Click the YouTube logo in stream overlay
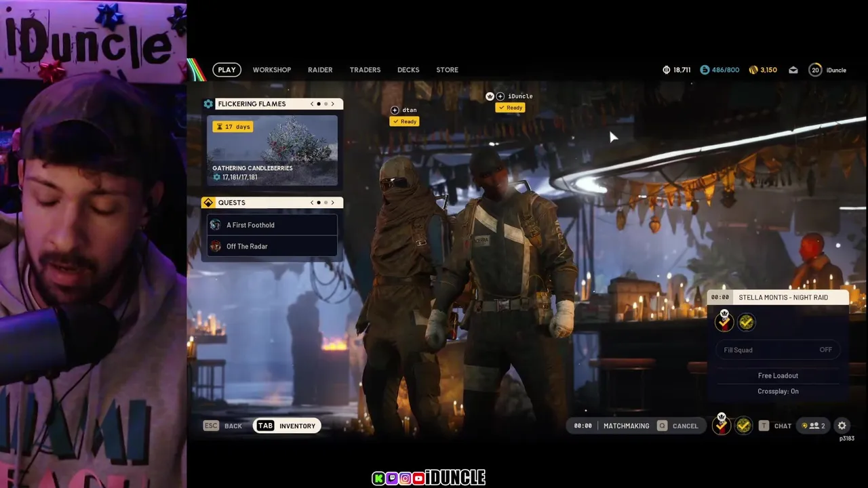Screen dimensions: 868x488 tap(418, 479)
